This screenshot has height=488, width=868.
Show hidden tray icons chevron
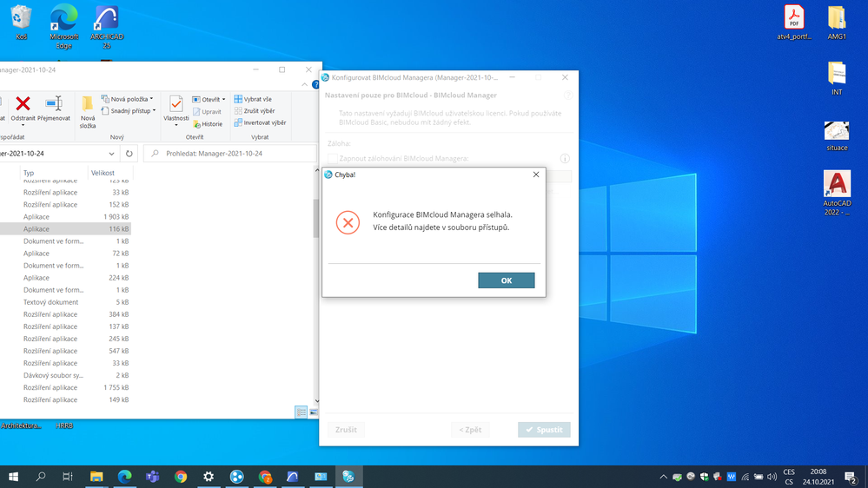pyautogui.click(x=663, y=477)
